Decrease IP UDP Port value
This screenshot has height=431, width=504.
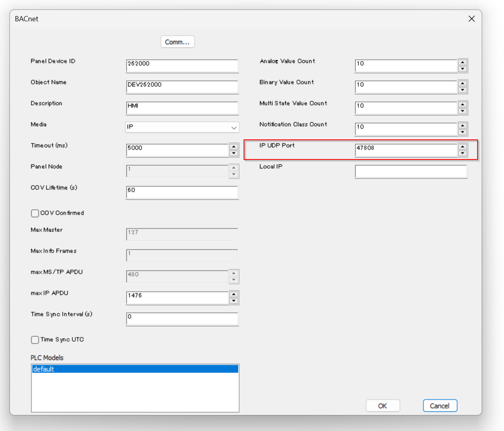click(x=463, y=153)
